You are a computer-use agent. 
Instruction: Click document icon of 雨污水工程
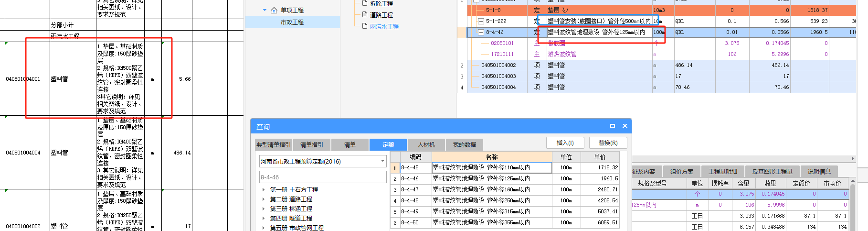coord(365,26)
